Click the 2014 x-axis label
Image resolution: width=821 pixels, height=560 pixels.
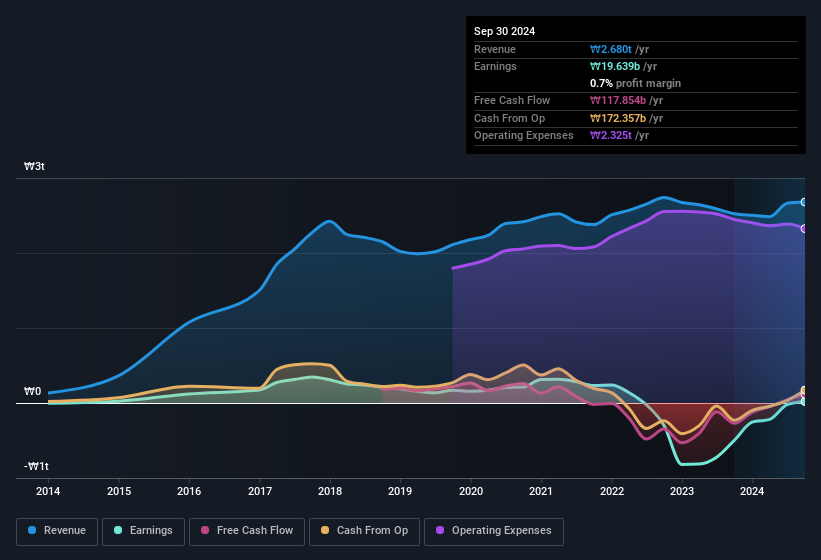tap(48, 491)
